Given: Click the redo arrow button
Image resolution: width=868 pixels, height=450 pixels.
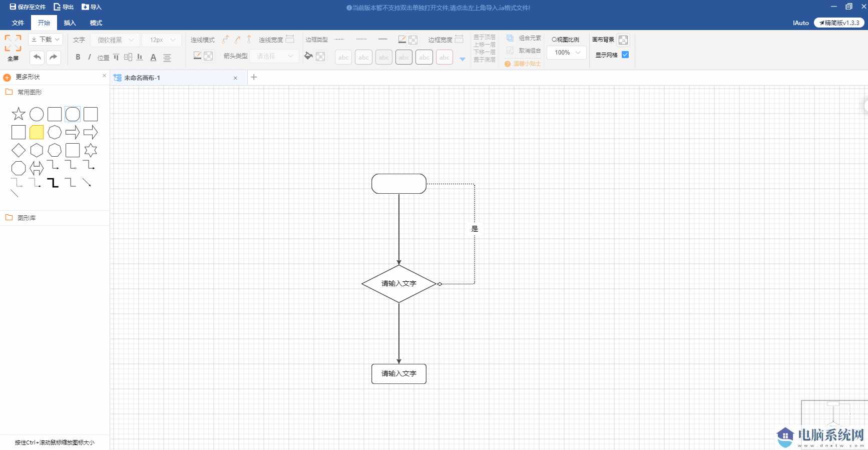Looking at the screenshot, I should 54,57.
